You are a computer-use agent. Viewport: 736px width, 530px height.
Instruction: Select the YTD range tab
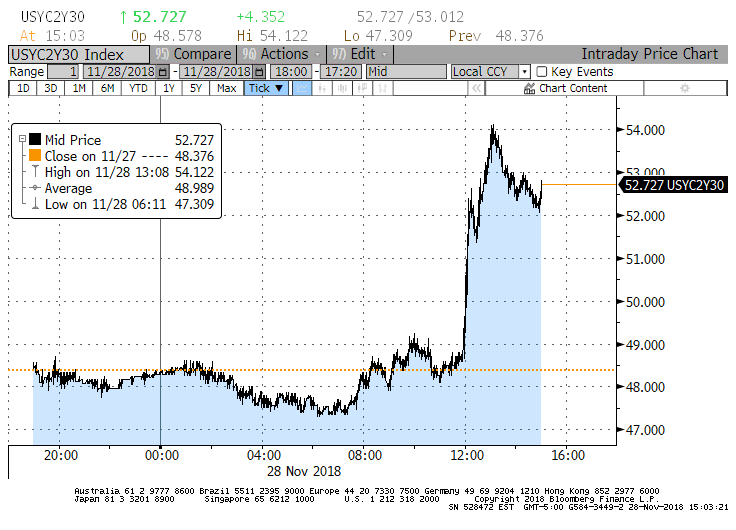[x=138, y=88]
